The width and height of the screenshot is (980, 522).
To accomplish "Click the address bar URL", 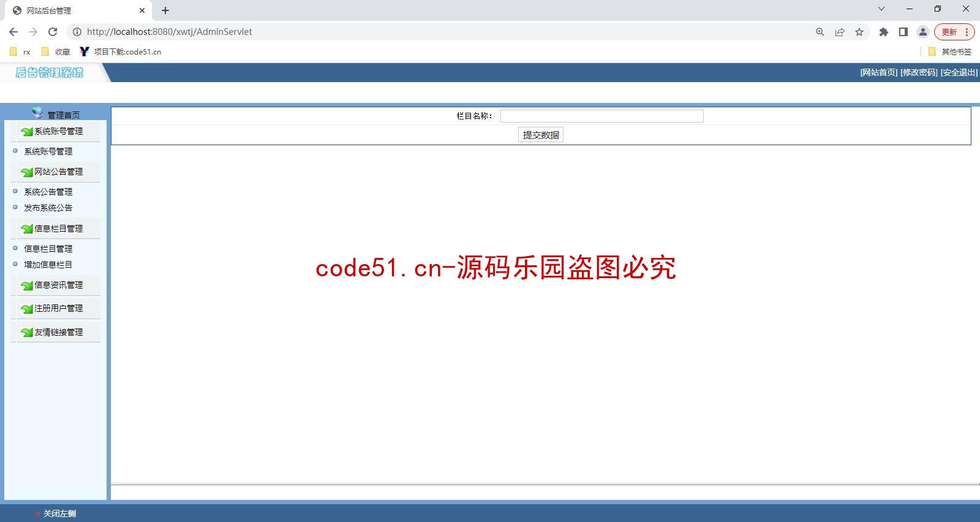I will [x=169, y=32].
